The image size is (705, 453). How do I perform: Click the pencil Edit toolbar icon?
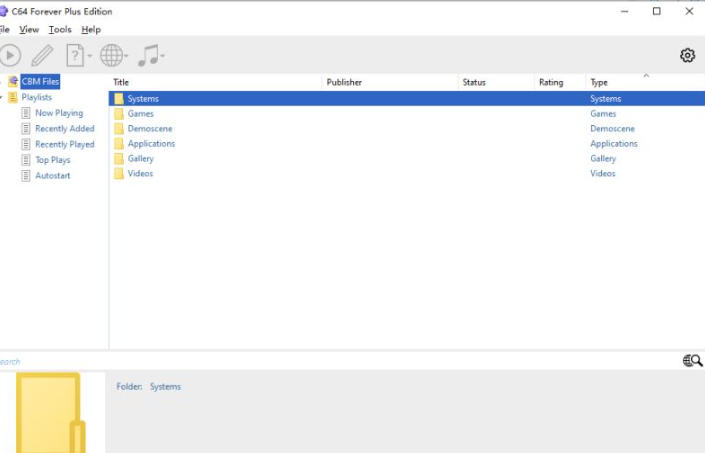coord(42,56)
